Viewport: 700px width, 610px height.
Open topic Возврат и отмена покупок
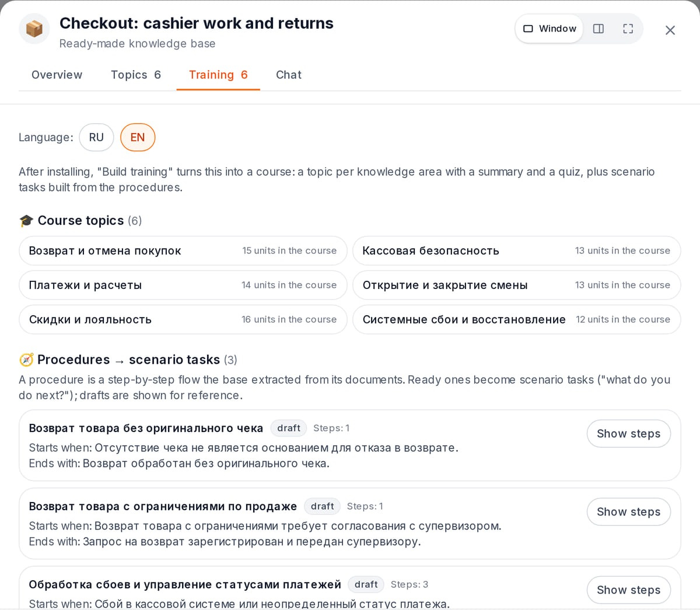[183, 250]
